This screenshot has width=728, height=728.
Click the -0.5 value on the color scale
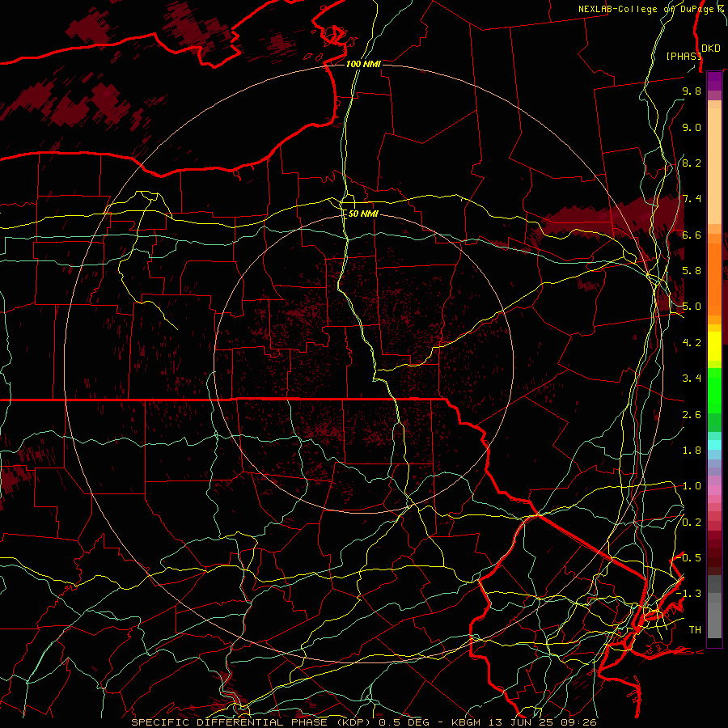click(689, 558)
